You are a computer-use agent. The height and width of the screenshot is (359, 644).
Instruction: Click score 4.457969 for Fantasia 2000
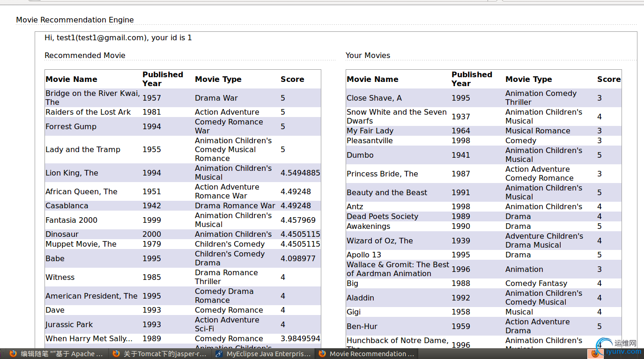[298, 220]
